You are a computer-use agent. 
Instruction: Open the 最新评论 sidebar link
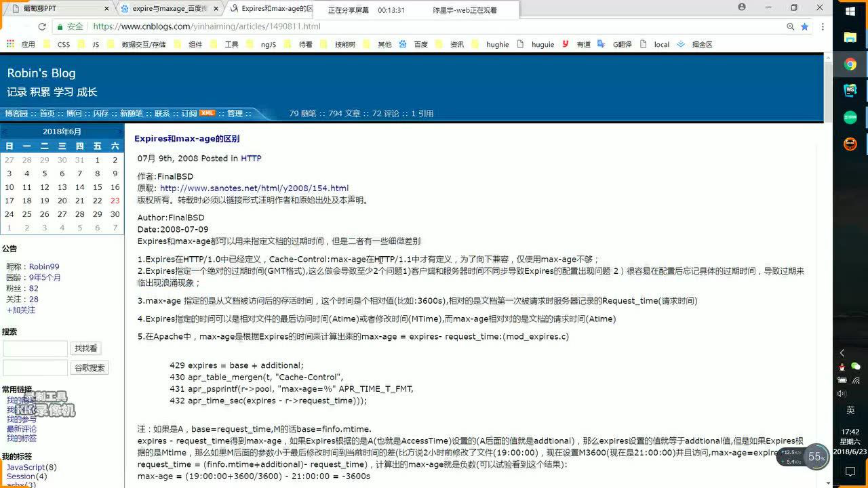point(22,428)
